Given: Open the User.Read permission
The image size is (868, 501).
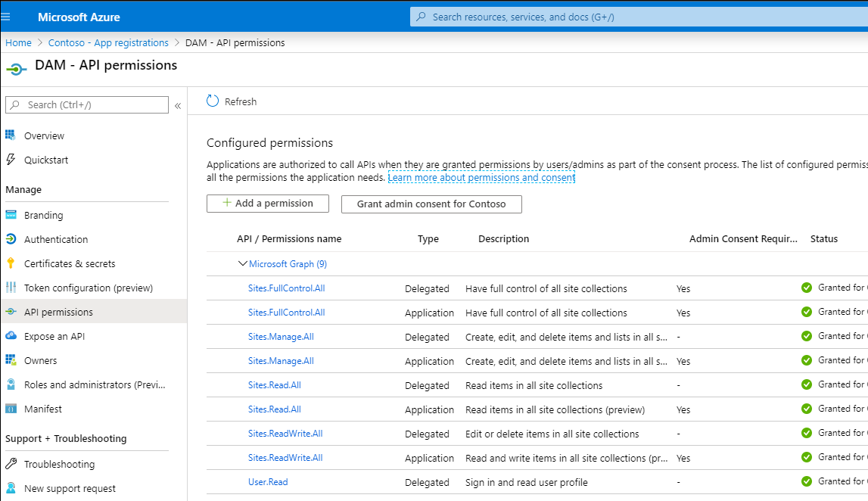Looking at the screenshot, I should (268, 482).
